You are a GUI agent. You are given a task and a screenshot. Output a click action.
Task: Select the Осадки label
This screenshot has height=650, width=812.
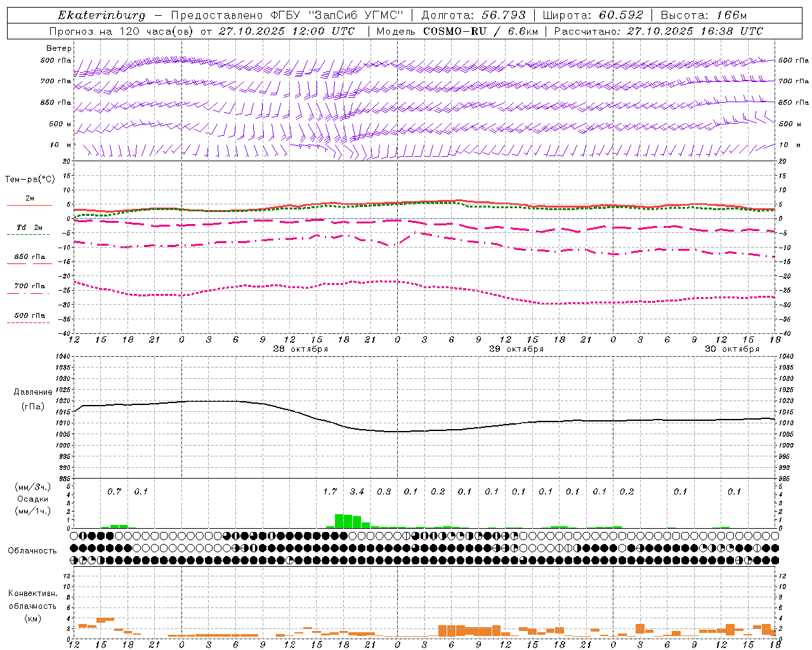pyautogui.click(x=33, y=499)
